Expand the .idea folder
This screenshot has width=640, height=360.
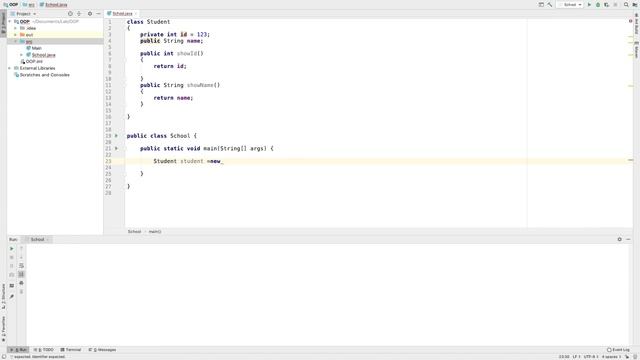(x=16, y=28)
